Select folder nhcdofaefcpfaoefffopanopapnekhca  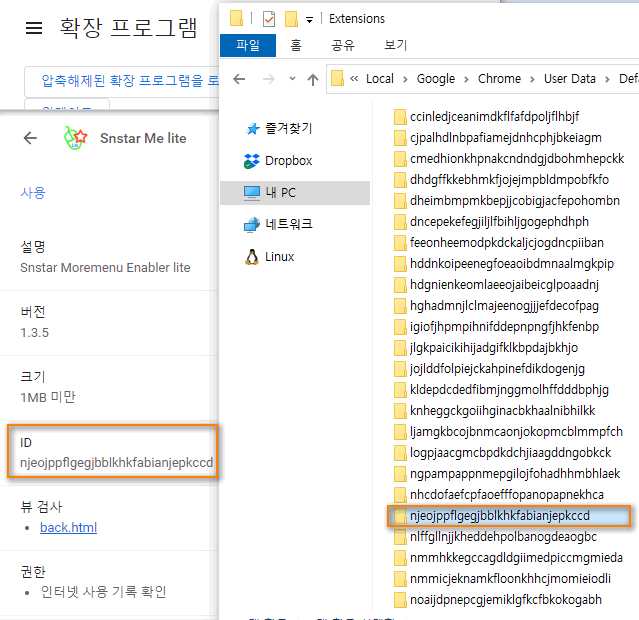499,494
